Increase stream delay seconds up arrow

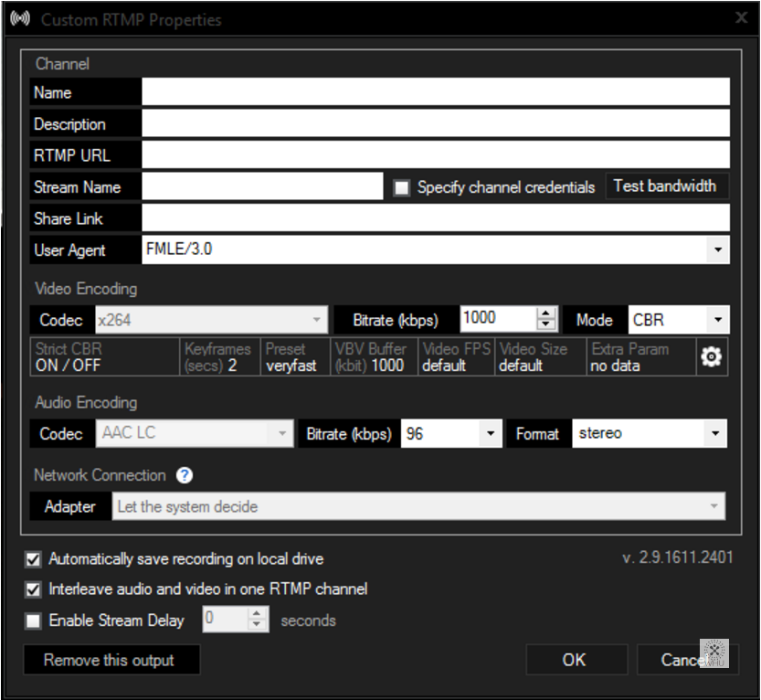[257, 613]
